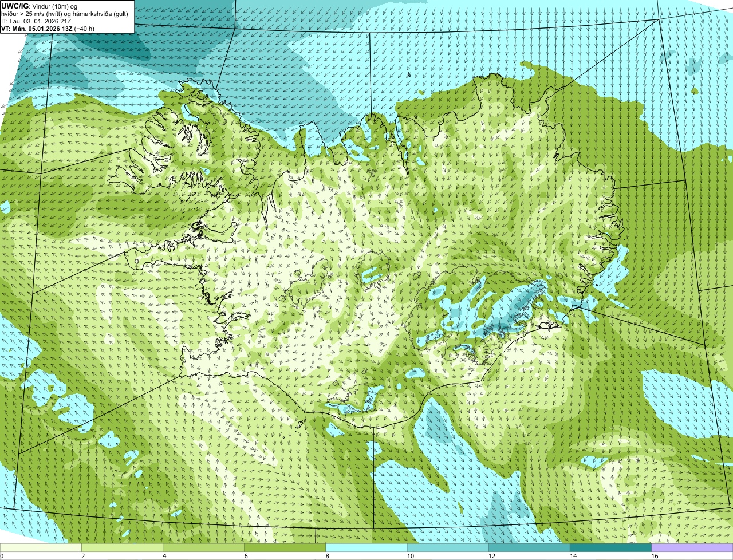Click the 8–10 m/s light cyan legend swatch

(366, 547)
